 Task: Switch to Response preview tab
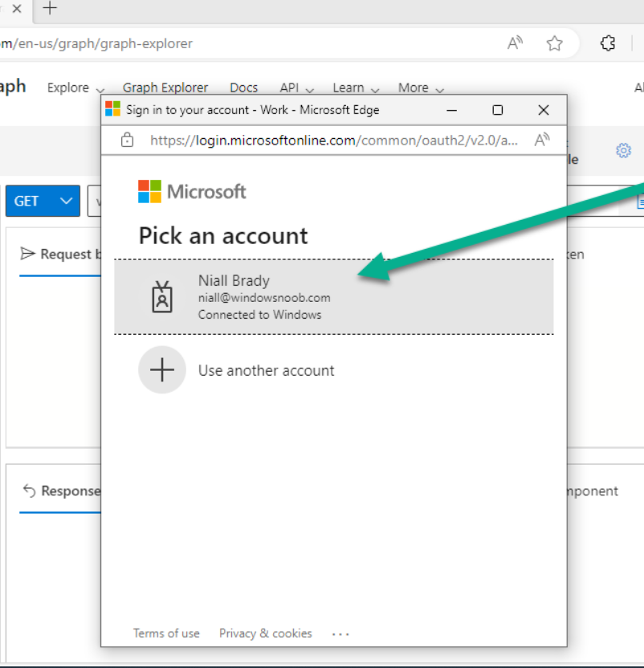click(x=60, y=491)
